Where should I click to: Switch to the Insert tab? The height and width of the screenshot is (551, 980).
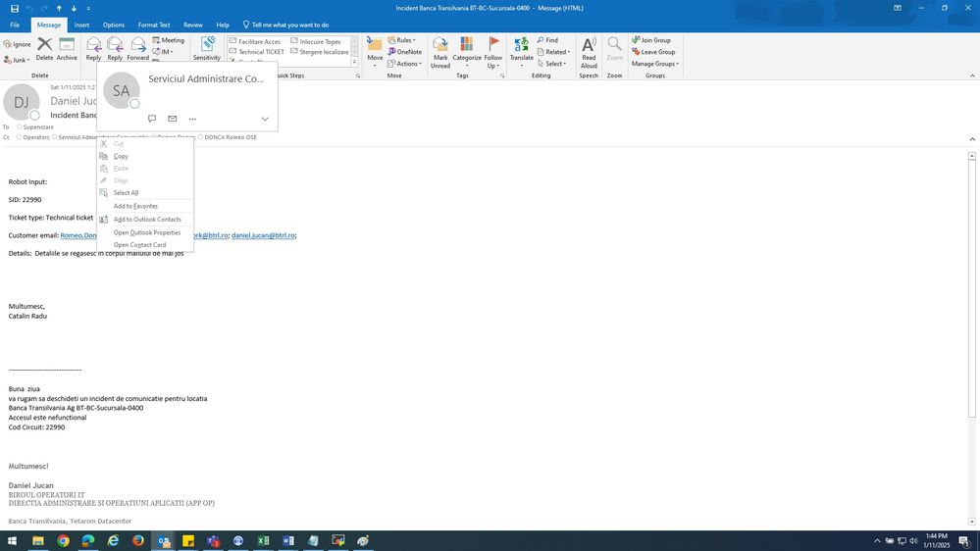81,25
